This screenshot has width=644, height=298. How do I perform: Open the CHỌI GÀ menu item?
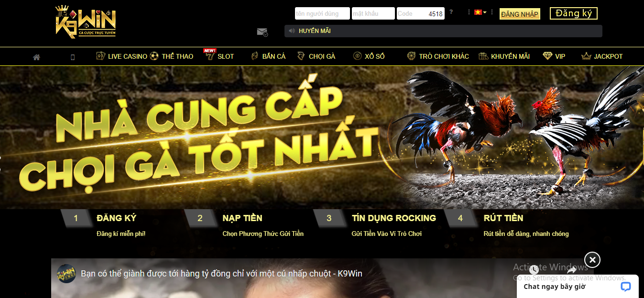coord(316,56)
